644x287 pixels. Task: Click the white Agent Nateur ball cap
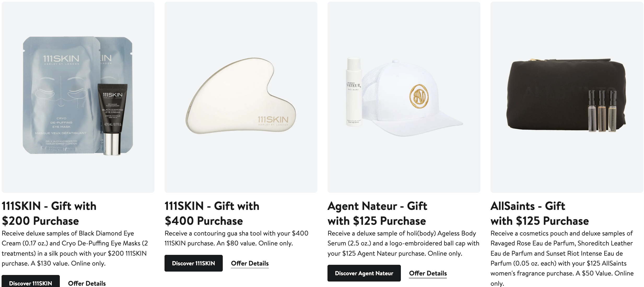[x=413, y=99]
